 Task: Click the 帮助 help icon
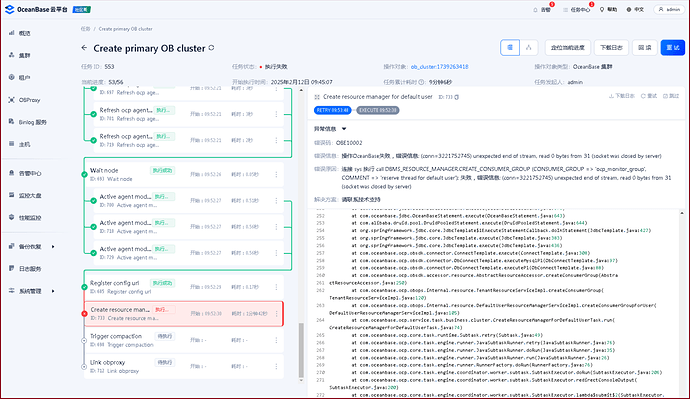click(x=602, y=9)
